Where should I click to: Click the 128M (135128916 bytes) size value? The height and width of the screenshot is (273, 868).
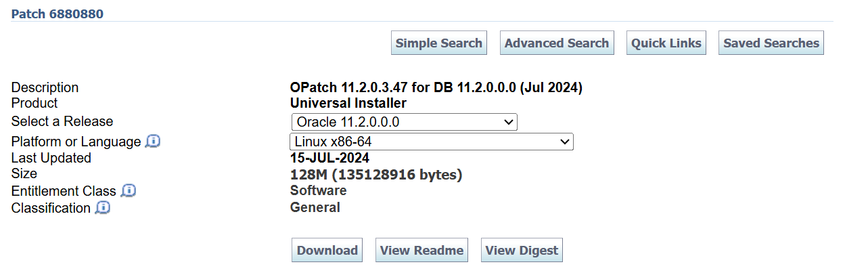pyautogui.click(x=376, y=175)
